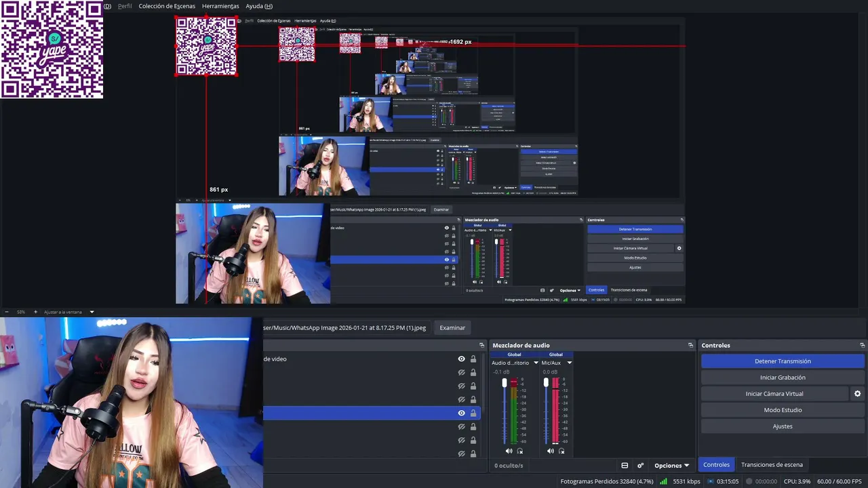
Task: Open the Colección de Escenas menu
Action: [167, 6]
